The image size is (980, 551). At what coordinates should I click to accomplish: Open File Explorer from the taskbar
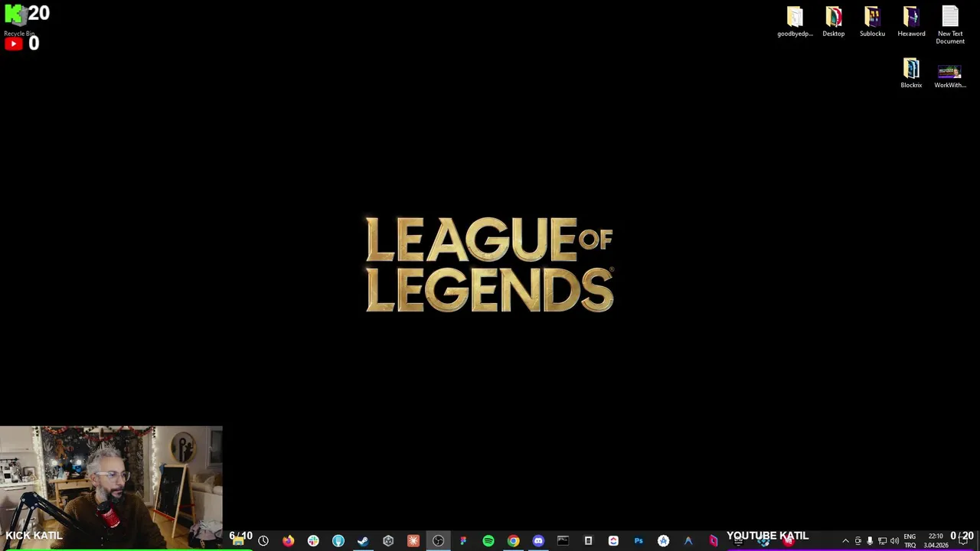pyautogui.click(x=238, y=541)
